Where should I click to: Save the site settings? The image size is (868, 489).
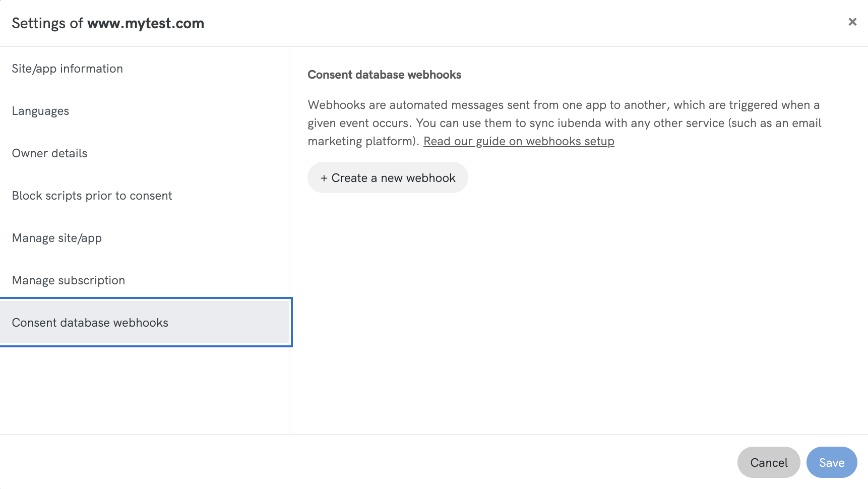(831, 462)
